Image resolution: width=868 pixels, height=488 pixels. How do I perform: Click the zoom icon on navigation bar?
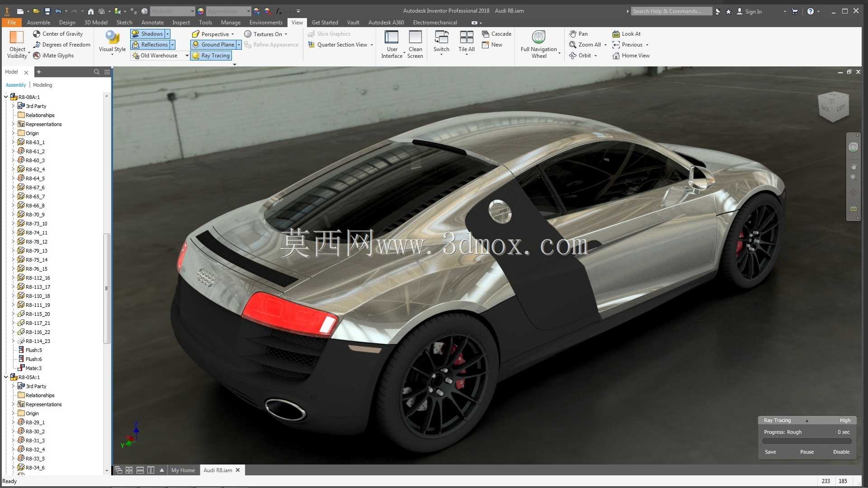click(x=853, y=177)
